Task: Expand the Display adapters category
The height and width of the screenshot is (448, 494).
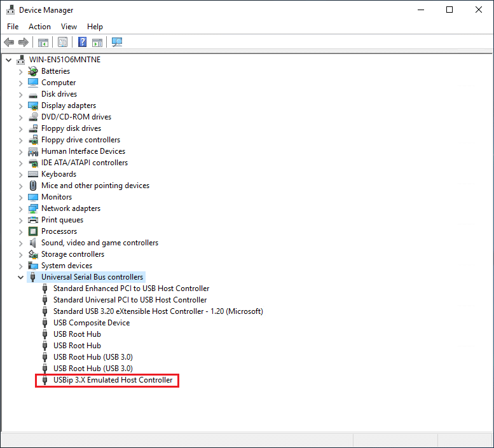Action: click(x=20, y=105)
